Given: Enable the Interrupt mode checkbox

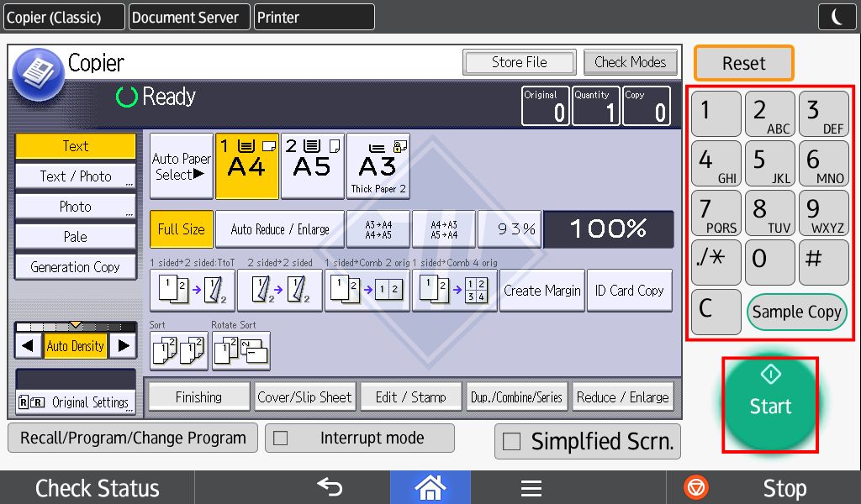Looking at the screenshot, I should click(x=281, y=438).
